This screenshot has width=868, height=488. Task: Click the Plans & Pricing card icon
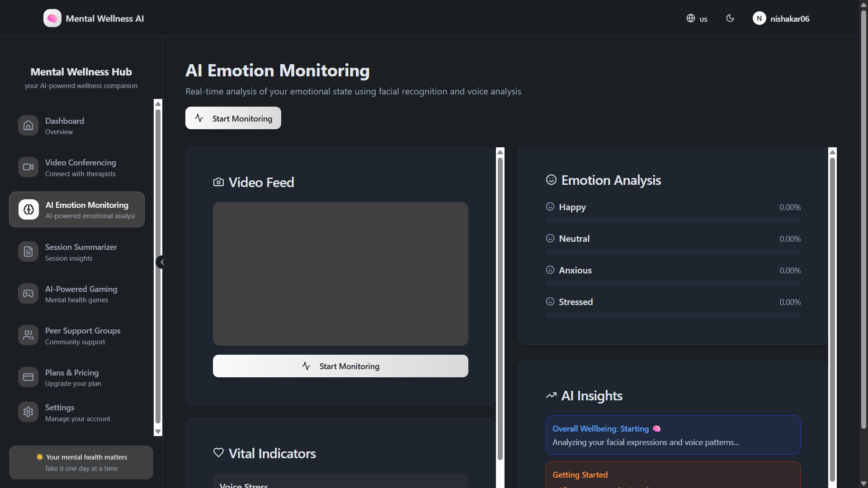pos(28,377)
